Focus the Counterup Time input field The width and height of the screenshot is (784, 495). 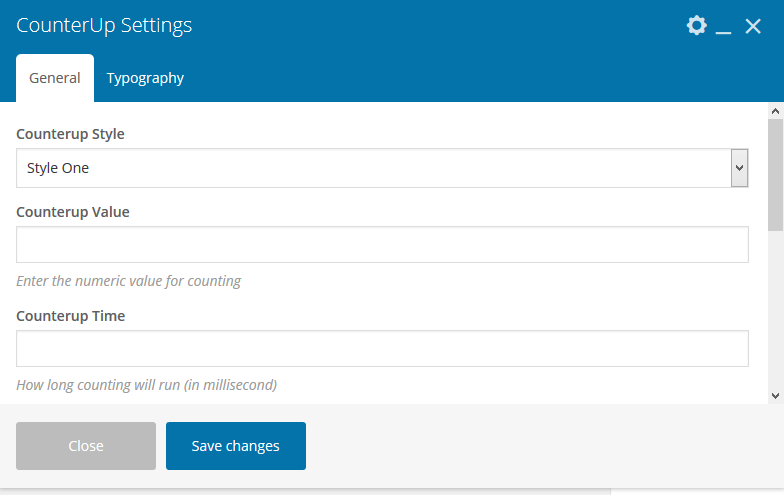(382, 349)
